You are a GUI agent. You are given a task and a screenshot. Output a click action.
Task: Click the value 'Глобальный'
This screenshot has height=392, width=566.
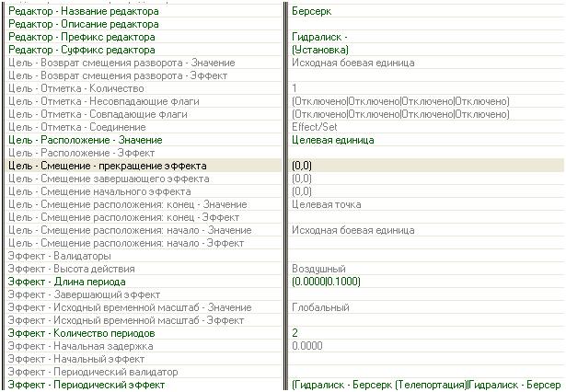[320, 307]
